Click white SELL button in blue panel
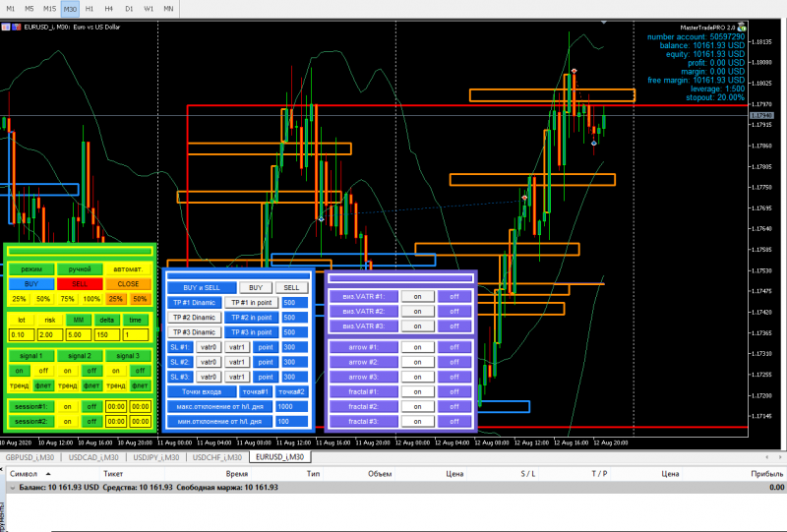 pyautogui.click(x=291, y=287)
